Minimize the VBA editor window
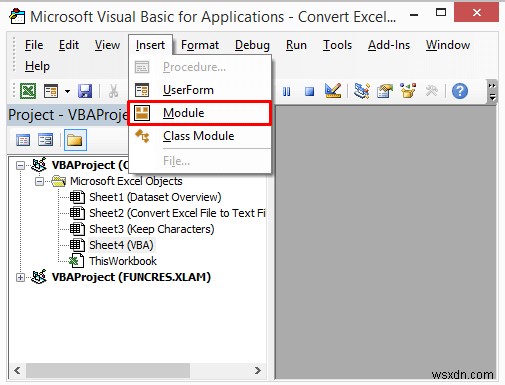Image resolution: width=505 pixels, height=385 pixels. [414, 15]
